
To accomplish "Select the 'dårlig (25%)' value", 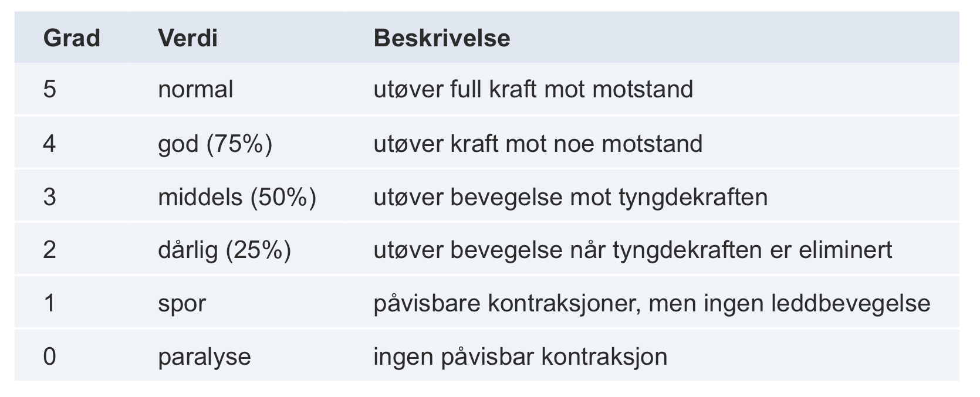I will (224, 250).
